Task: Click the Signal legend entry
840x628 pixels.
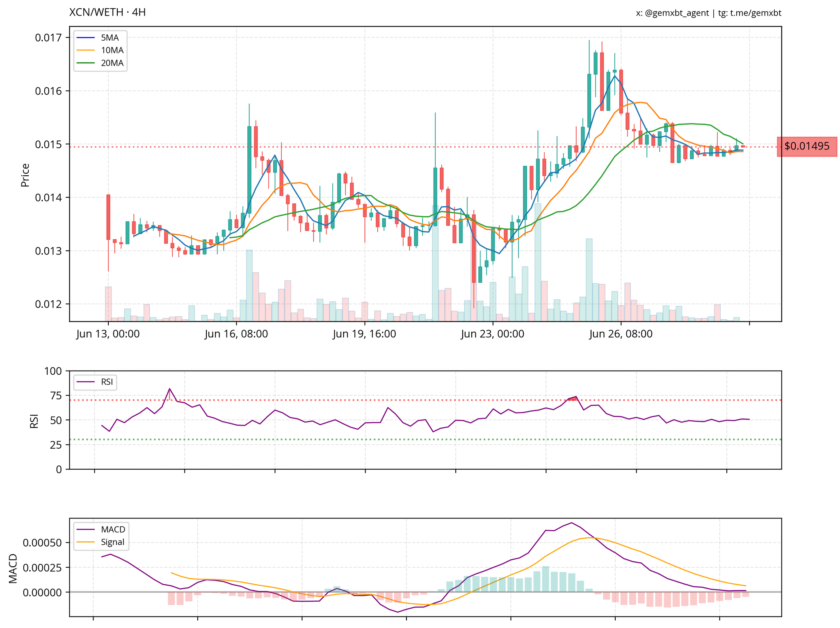Action: click(x=101, y=542)
